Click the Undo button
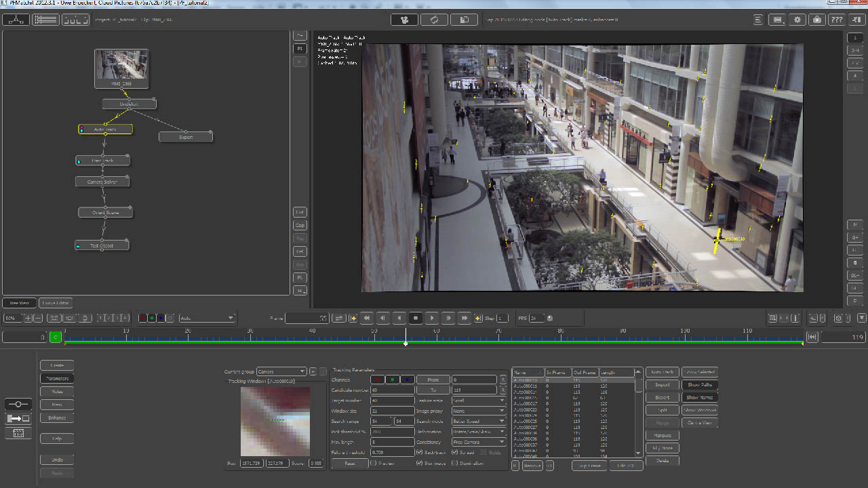The image size is (868, 488). coord(57,460)
